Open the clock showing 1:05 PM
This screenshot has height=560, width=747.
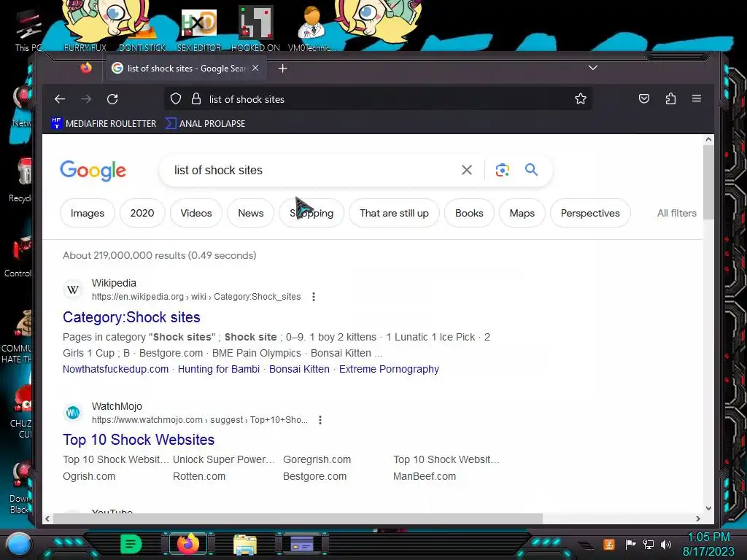708,544
